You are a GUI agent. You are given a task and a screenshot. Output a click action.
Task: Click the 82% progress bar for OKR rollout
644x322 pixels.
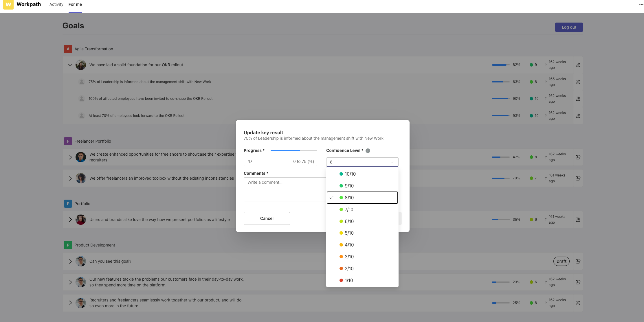pos(501,65)
